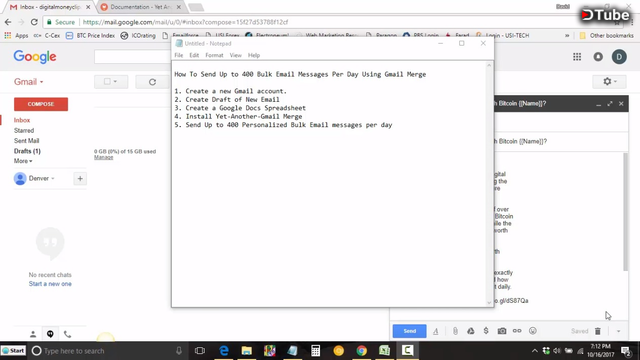Open Gmail settings gear menu
The width and height of the screenshot is (640, 360).
tap(609, 82)
